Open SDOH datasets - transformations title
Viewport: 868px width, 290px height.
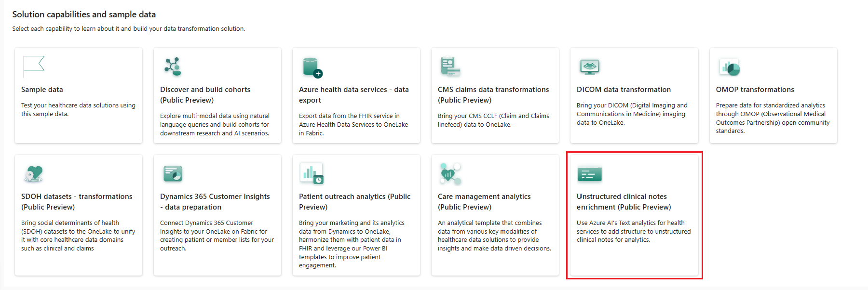pyautogui.click(x=76, y=202)
